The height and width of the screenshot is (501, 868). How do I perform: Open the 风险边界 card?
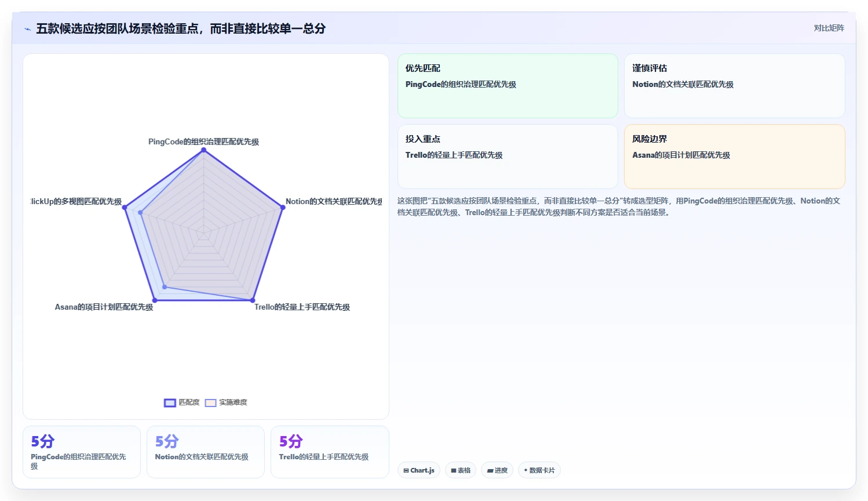[734, 157]
